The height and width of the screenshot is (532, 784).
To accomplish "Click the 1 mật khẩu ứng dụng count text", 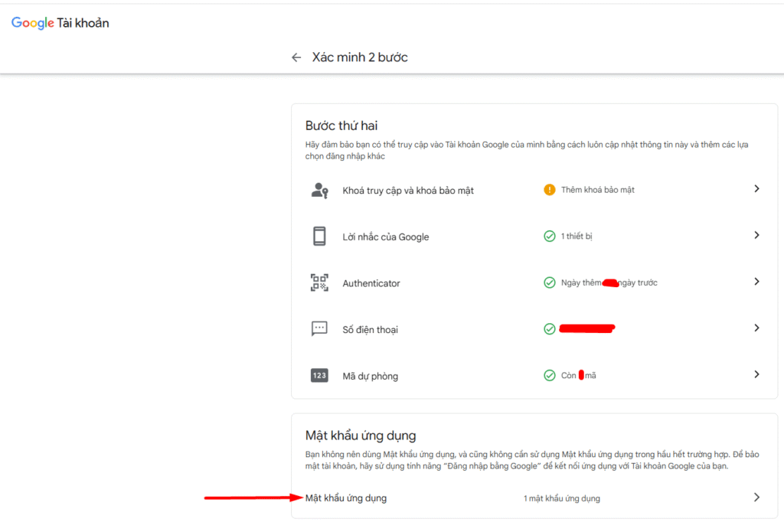I will click(x=561, y=498).
